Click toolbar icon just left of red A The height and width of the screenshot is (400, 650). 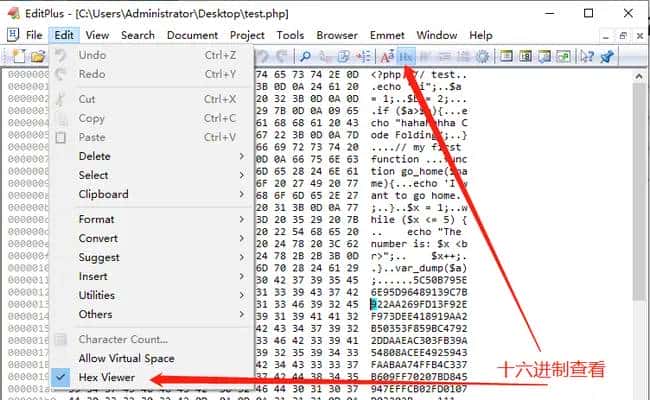pos(364,56)
